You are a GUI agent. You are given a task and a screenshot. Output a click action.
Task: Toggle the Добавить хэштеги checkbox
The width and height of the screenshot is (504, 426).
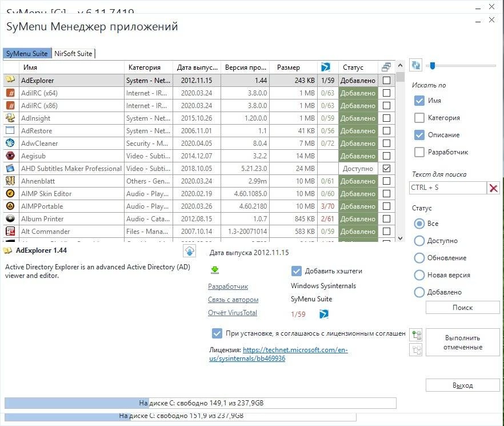297,271
